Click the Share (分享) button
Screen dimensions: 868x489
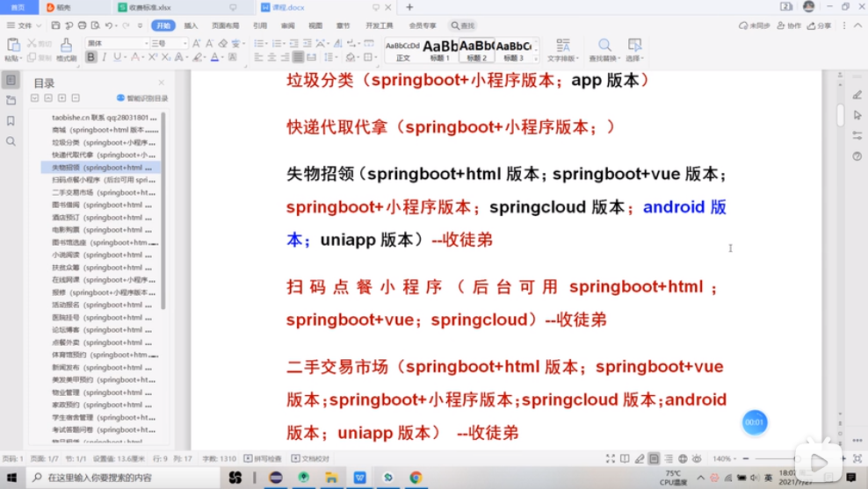click(x=820, y=25)
